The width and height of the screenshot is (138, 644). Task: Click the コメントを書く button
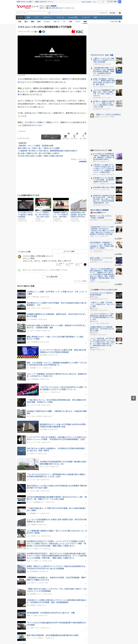[69, 251]
